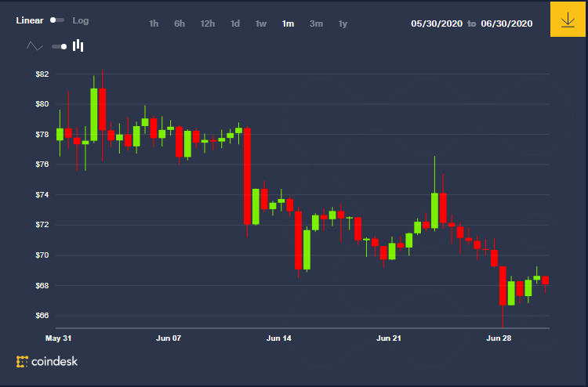Click the Jun 21 date label
This screenshot has width=588, height=387.
pos(389,338)
